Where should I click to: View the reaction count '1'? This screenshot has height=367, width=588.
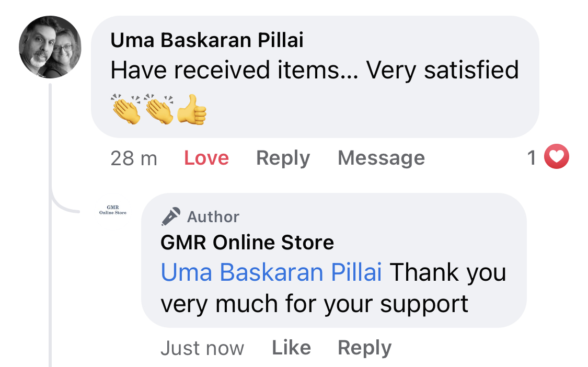coord(532,157)
